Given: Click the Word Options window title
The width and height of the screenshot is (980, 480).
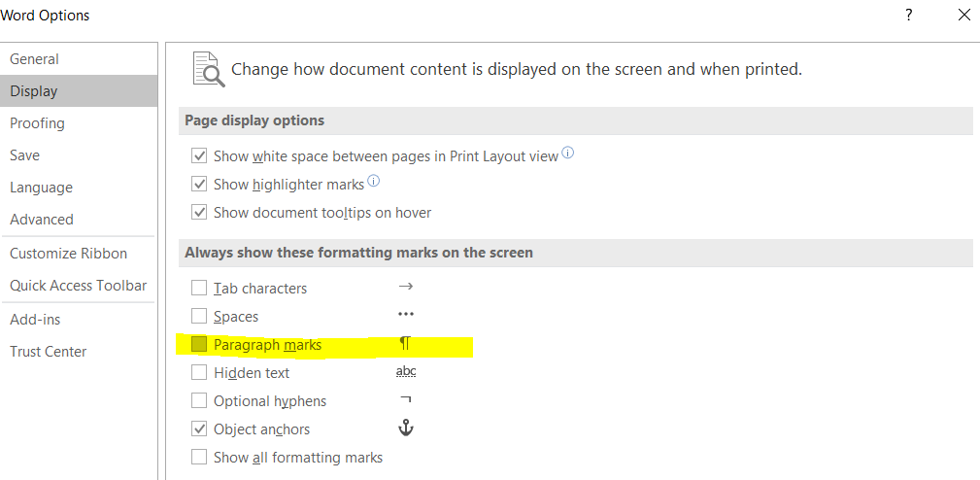Looking at the screenshot, I should tap(45, 15).
